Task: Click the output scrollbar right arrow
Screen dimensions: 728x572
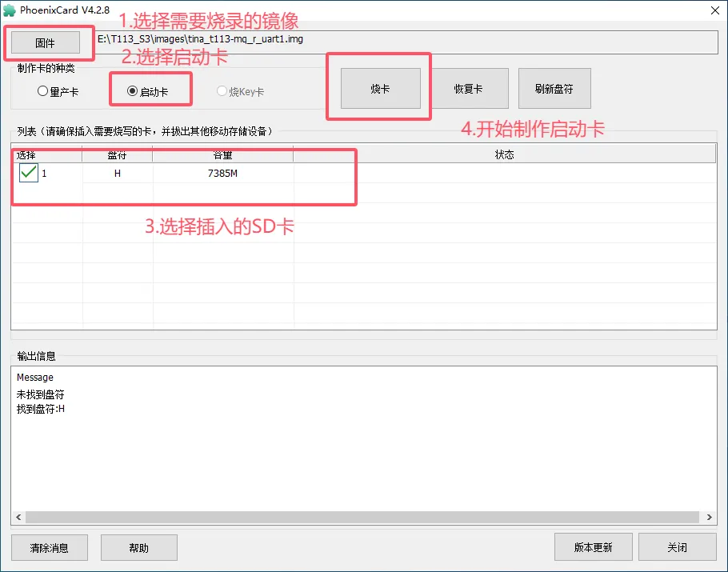Action: coord(708,518)
